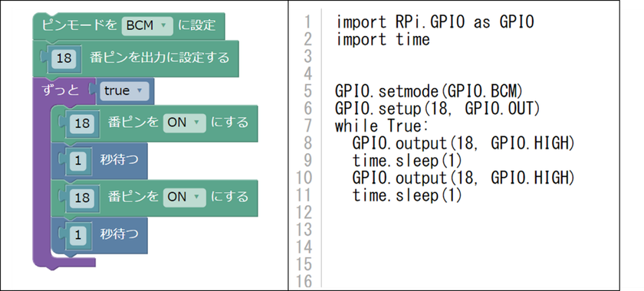The height and width of the screenshot is (291, 644).
Task: Select the 18 field in the second ON block
Action: point(82,198)
